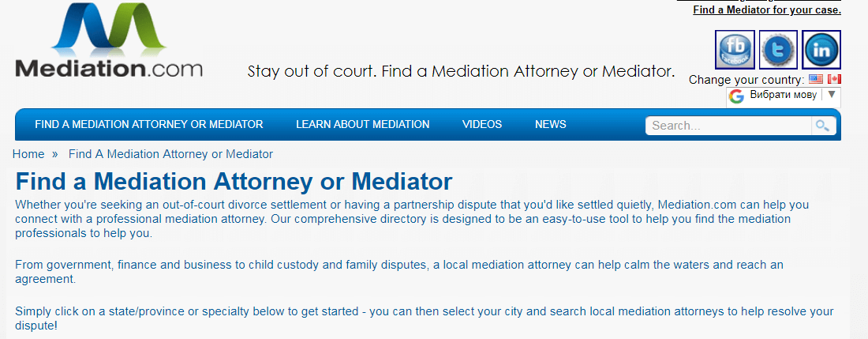Select the United States flag country icon
This screenshot has height=339, width=868.
(815, 79)
